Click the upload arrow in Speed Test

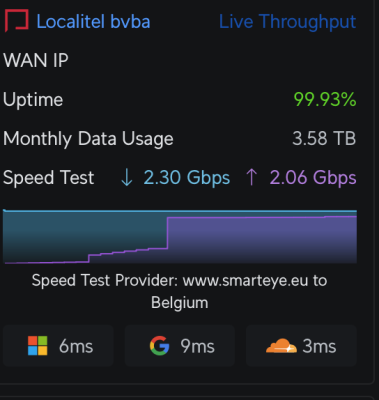pyautogui.click(x=251, y=177)
